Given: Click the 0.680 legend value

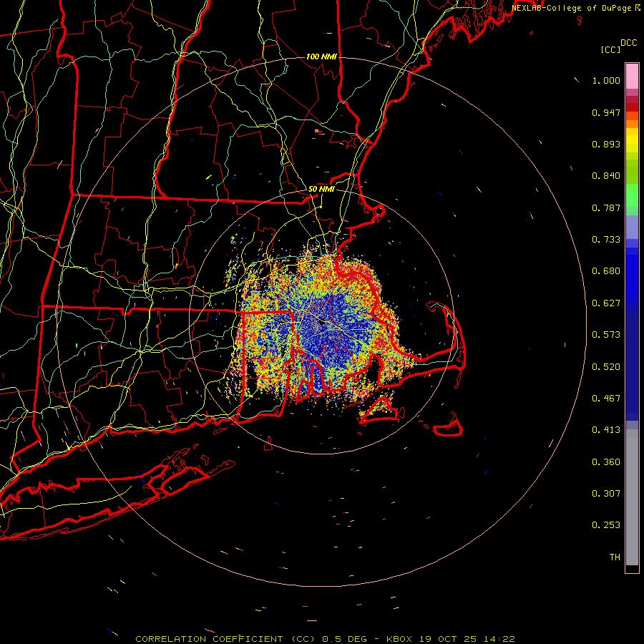Looking at the screenshot, I should click(x=606, y=271).
